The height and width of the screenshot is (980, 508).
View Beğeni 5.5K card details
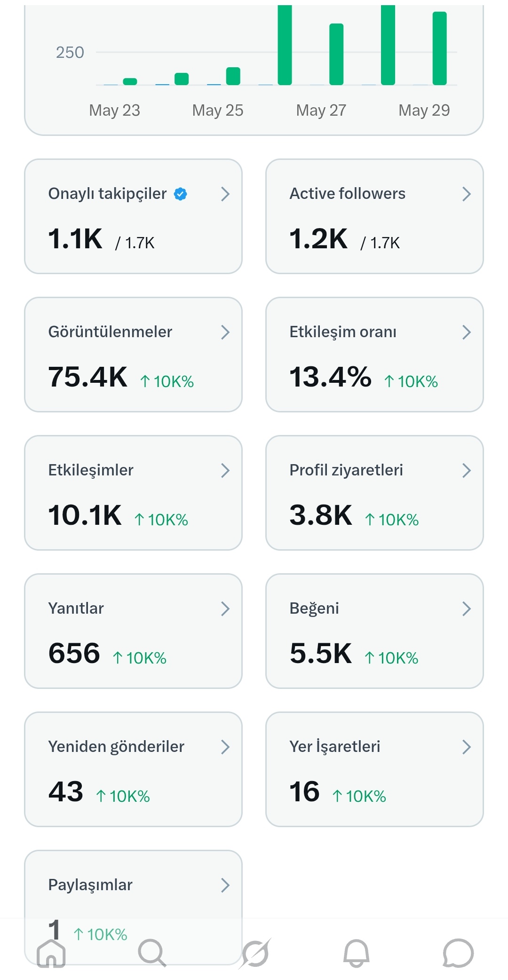click(374, 631)
